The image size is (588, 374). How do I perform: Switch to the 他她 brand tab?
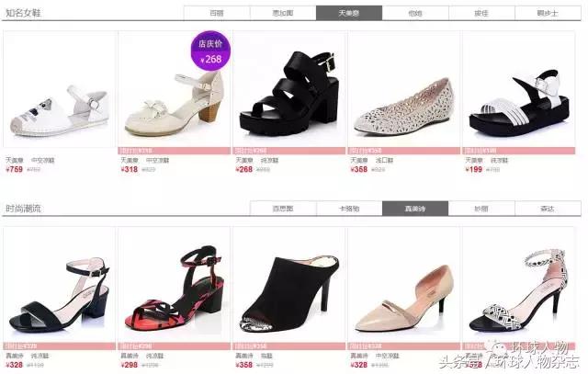[x=415, y=13]
